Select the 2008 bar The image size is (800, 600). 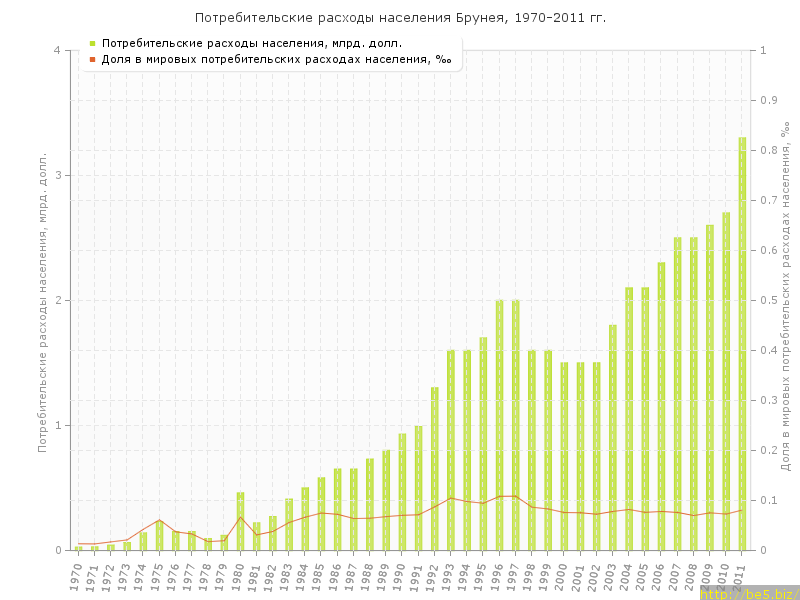[x=693, y=393]
